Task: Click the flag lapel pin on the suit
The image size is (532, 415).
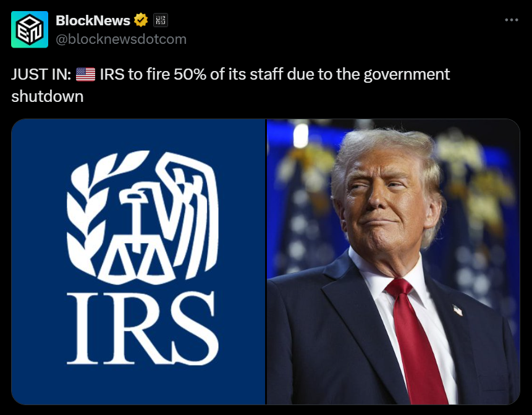Action: point(458,310)
